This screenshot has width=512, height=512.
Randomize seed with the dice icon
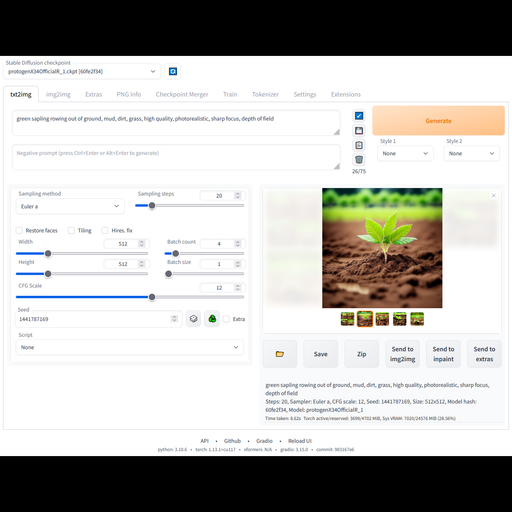[193, 319]
